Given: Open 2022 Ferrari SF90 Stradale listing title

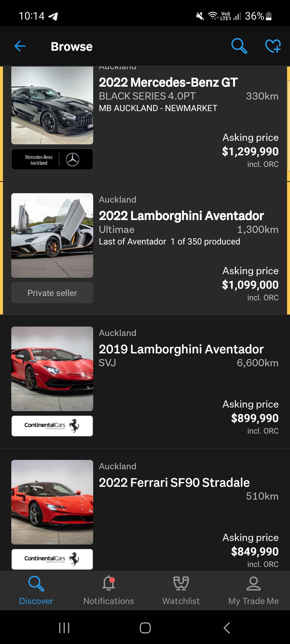Looking at the screenshot, I should (174, 482).
